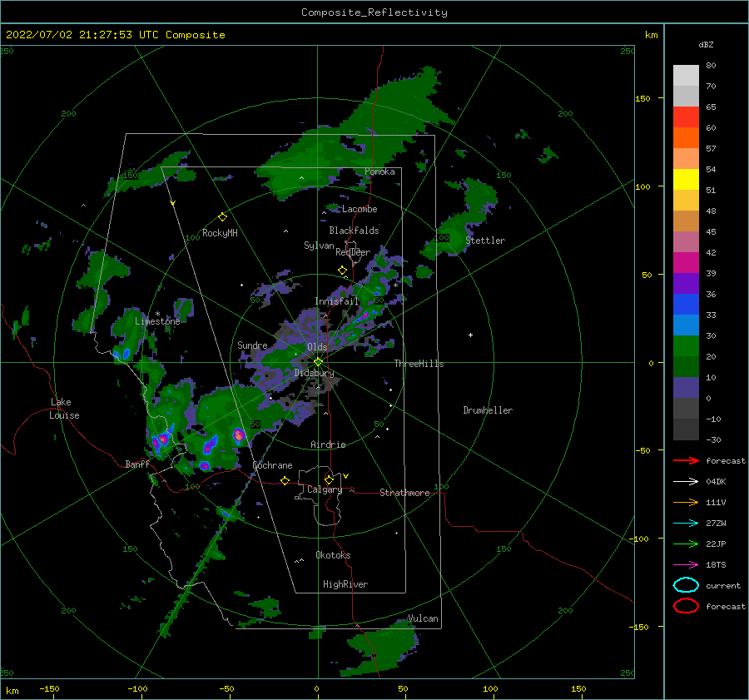The image size is (749, 700).
Task: Click the HighRiver city label
Action: point(345,584)
